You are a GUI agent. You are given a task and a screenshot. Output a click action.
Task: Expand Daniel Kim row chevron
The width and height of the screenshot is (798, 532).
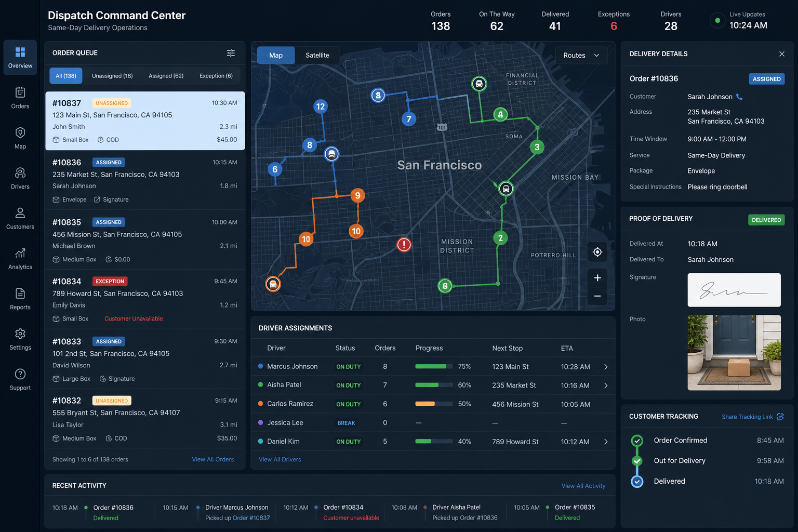[x=606, y=442]
